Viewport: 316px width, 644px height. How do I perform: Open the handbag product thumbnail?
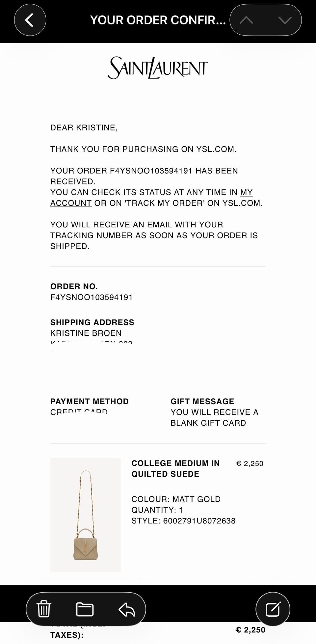[x=85, y=515]
